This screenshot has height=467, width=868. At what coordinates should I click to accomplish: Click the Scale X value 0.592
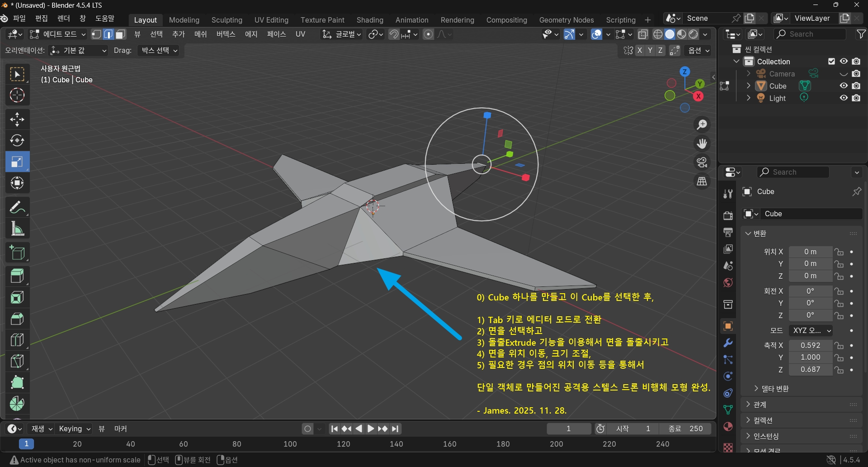811,346
